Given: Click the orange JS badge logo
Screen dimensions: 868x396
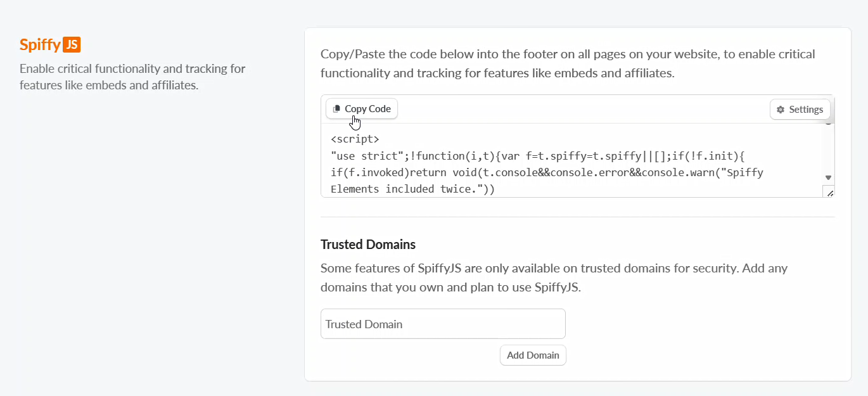Looking at the screenshot, I should click(x=72, y=45).
